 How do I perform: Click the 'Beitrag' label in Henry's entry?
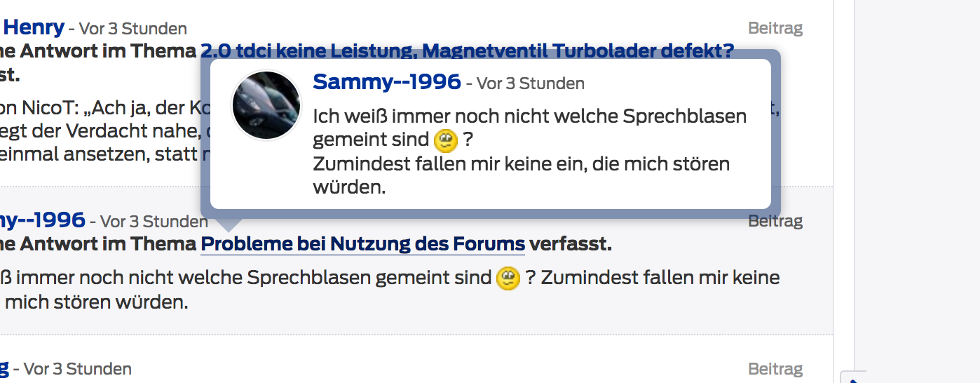coord(775,28)
